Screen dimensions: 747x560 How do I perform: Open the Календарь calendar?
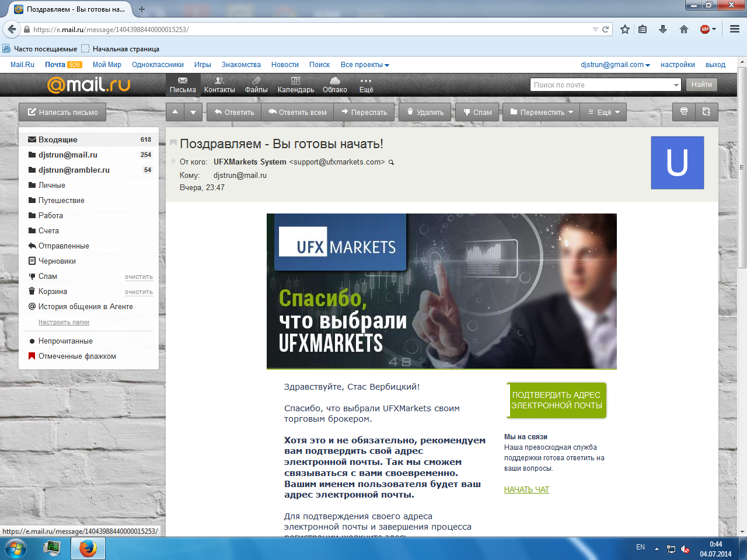point(296,85)
